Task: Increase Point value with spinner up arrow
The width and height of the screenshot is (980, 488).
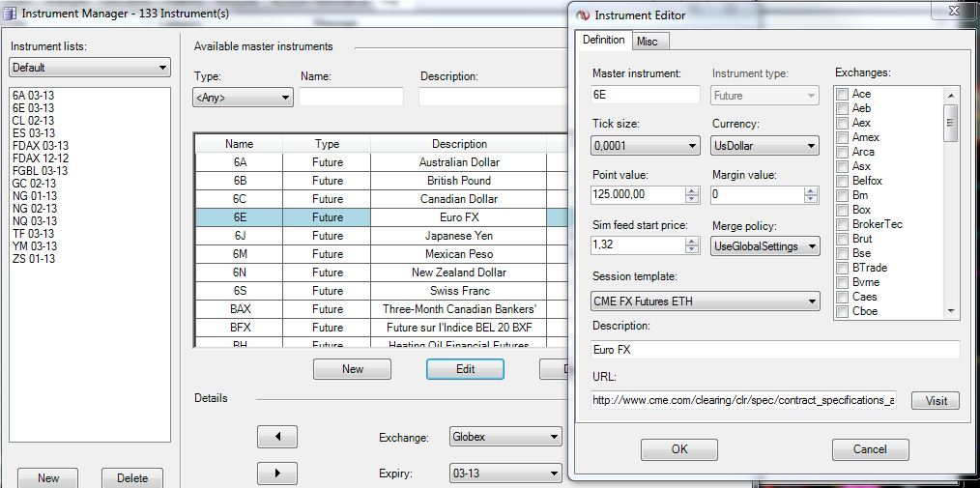Action: [x=691, y=191]
